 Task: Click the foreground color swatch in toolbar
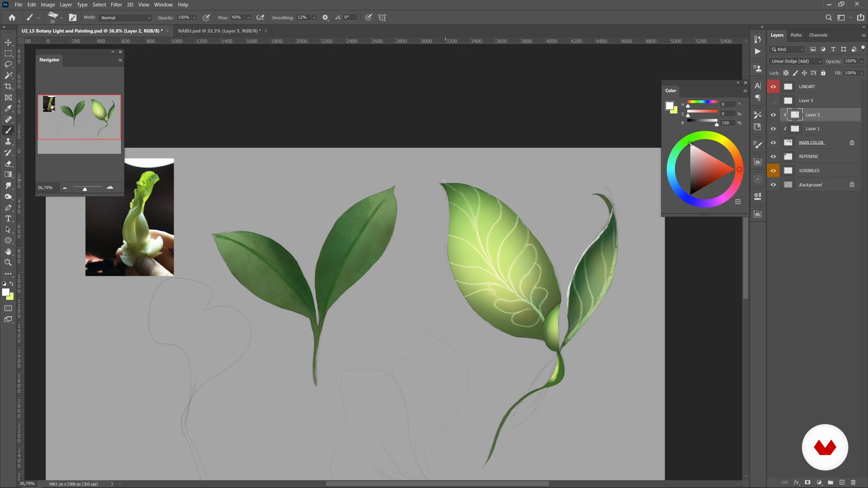pos(6,292)
